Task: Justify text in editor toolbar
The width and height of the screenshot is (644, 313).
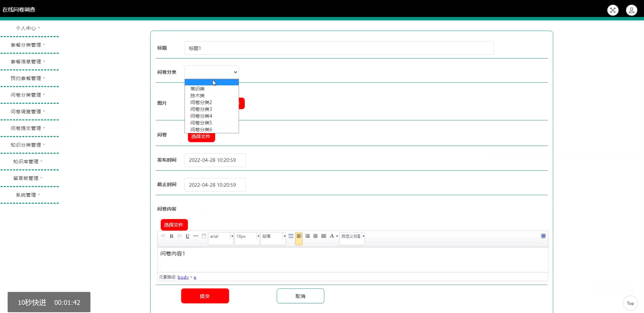Action: tap(323, 236)
